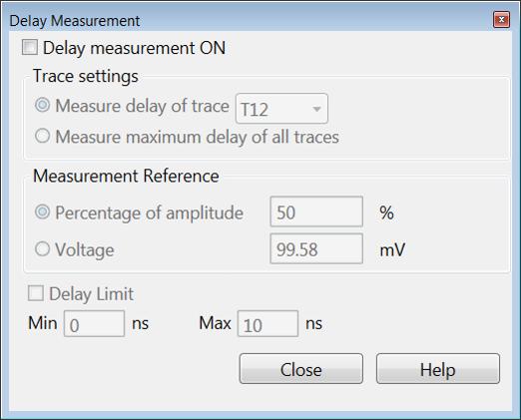Click the Max delay field
This screenshot has width=521, height=420.
(267, 324)
